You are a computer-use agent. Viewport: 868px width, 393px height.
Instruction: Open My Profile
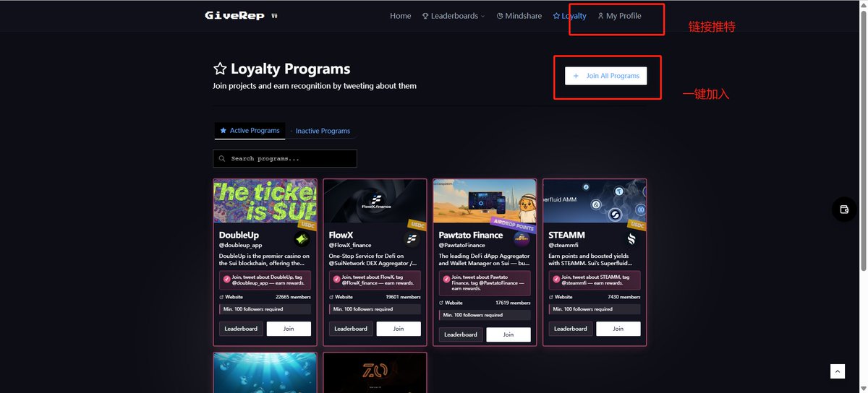pyautogui.click(x=619, y=16)
